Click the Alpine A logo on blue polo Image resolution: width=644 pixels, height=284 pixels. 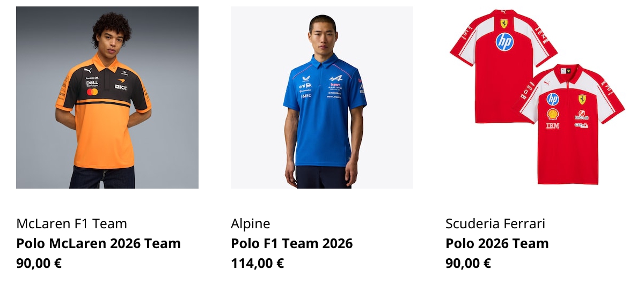335,78
